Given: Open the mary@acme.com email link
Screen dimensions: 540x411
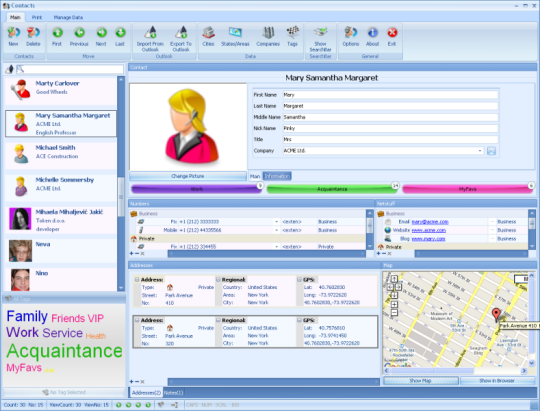Looking at the screenshot, I should 430,222.
